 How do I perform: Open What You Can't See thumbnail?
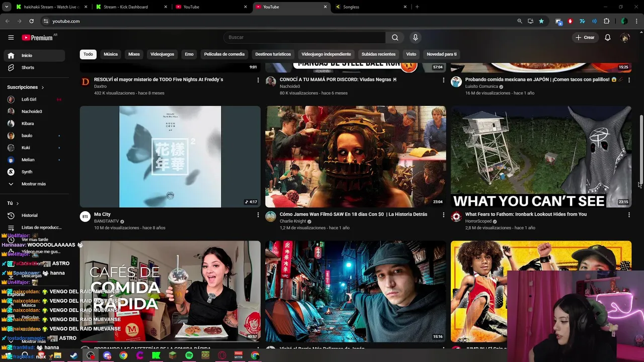pos(541,156)
